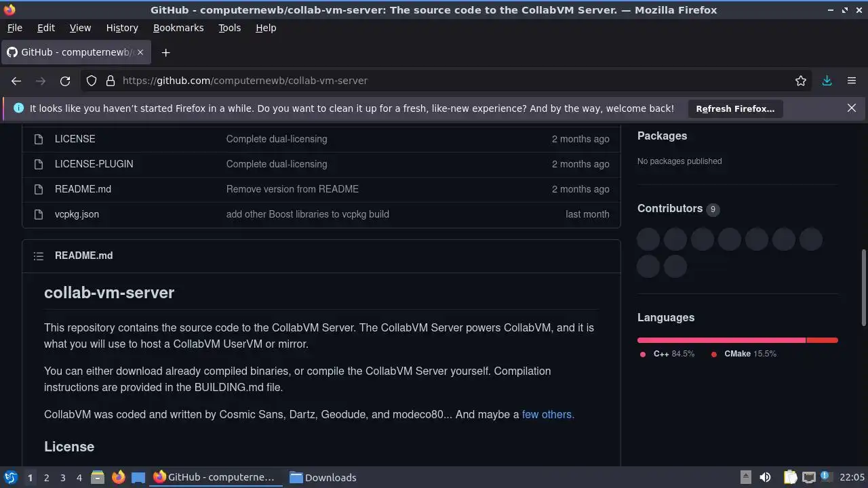Switch to virtual desktop 2
Screen dimensions: 868x488
click(47, 477)
